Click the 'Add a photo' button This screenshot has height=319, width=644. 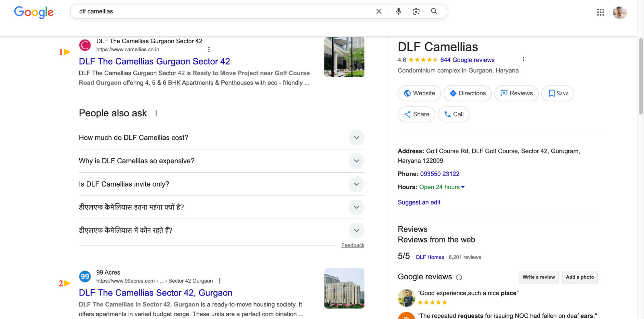580,277
